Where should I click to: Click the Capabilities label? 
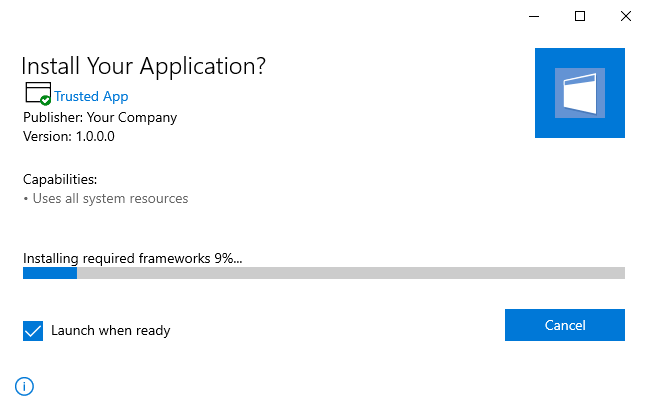[60, 180]
